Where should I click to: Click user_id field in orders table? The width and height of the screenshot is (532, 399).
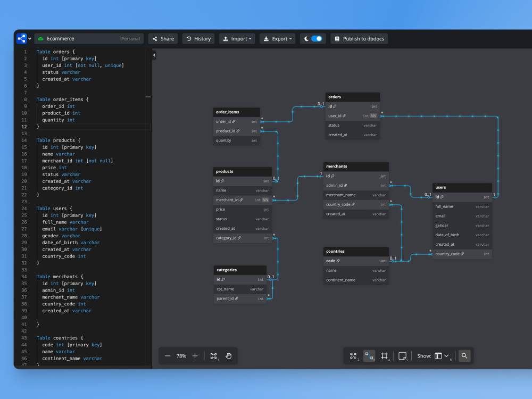pyautogui.click(x=353, y=116)
